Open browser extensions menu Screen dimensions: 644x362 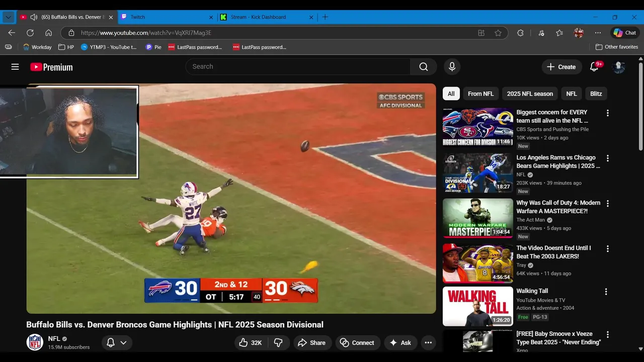click(x=520, y=33)
